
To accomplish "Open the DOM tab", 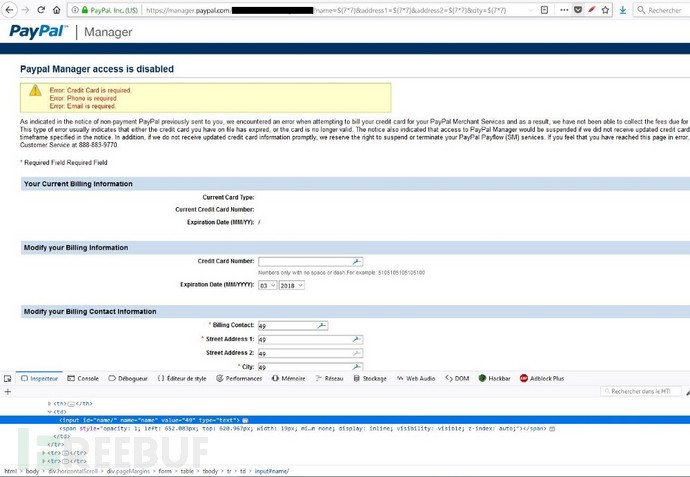I will pyautogui.click(x=457, y=378).
